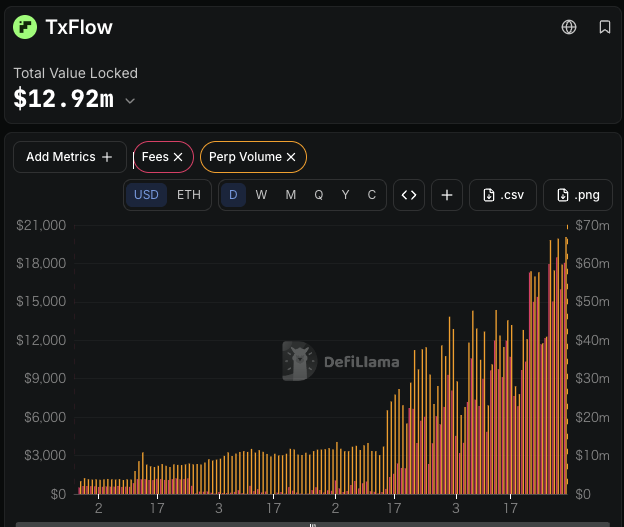Image resolution: width=624 pixels, height=527 pixels.
Task: Click the embed code brackets icon
Action: click(x=409, y=195)
